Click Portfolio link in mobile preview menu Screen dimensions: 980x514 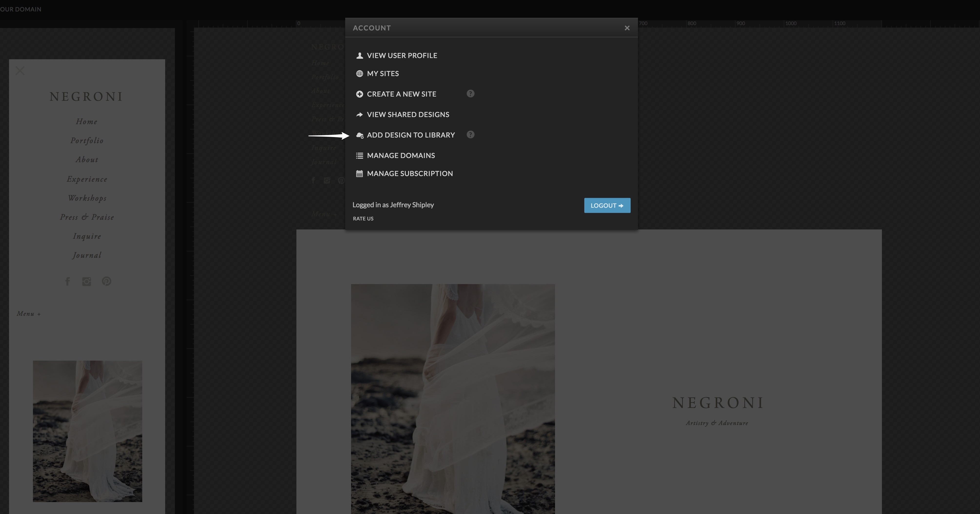(x=87, y=141)
